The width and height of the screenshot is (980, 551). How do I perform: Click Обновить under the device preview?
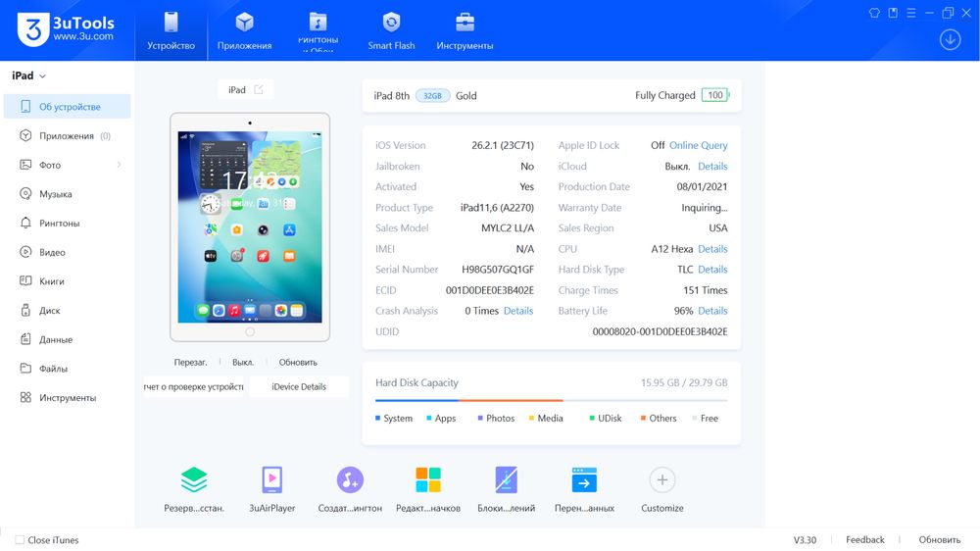pyautogui.click(x=298, y=362)
